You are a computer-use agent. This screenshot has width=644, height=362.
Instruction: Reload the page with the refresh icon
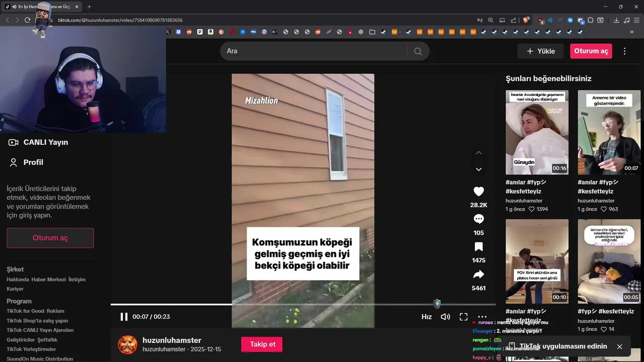(27, 20)
